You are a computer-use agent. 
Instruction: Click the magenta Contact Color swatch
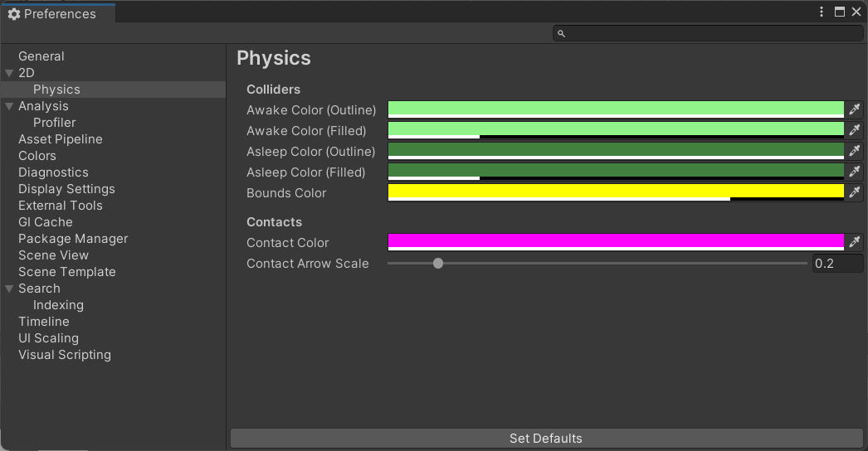(x=616, y=242)
